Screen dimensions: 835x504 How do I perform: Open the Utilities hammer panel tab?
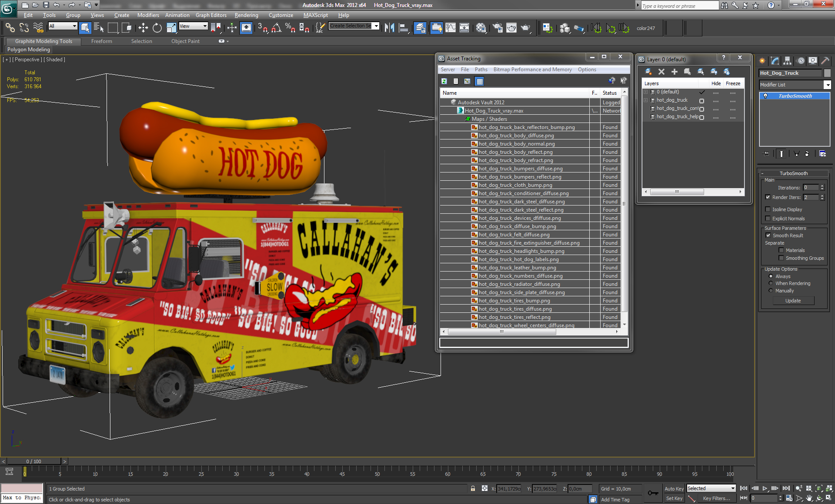click(825, 61)
